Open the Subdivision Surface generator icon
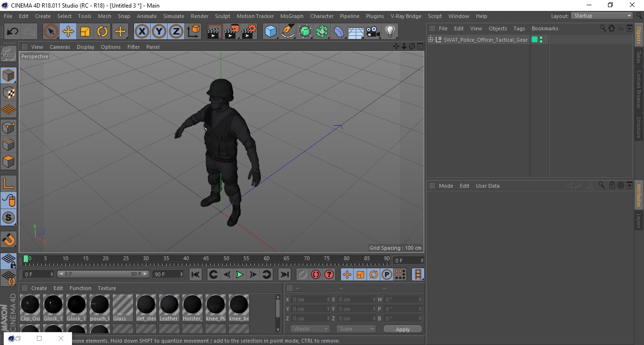This screenshot has width=644, height=345. pyautogui.click(x=305, y=32)
